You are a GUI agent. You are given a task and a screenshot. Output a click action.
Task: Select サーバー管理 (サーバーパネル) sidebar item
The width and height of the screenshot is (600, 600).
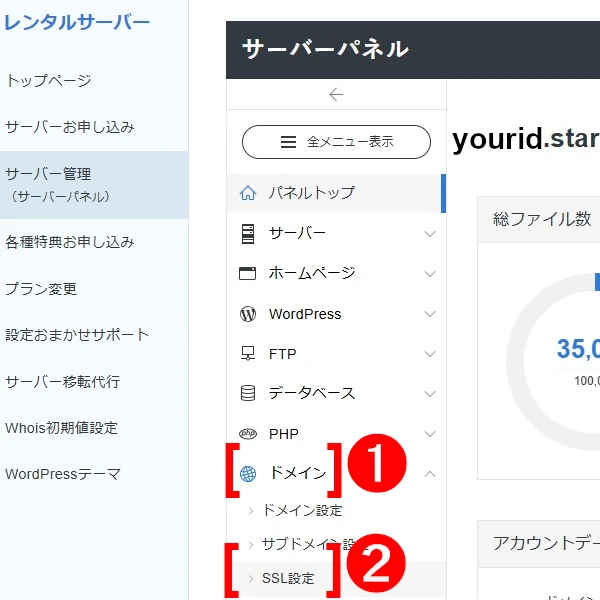(x=94, y=185)
